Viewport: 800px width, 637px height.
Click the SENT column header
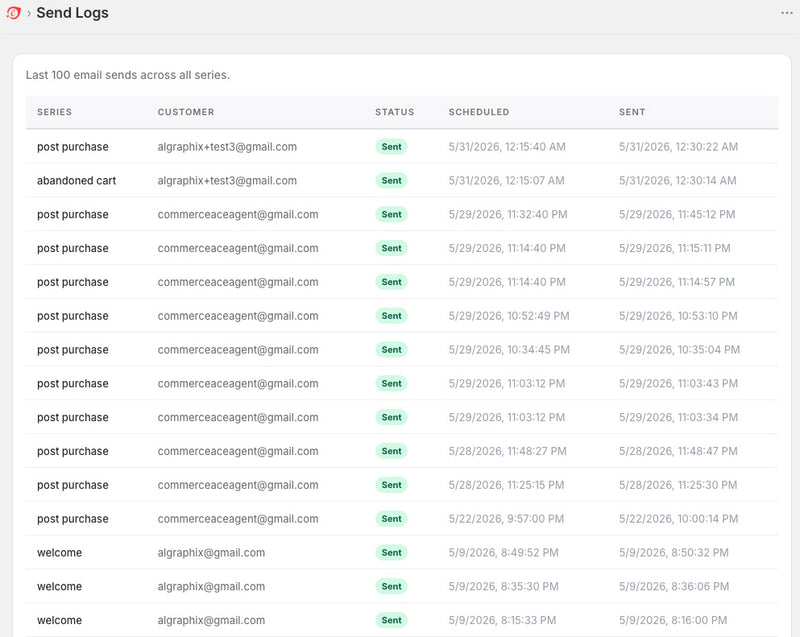632,112
